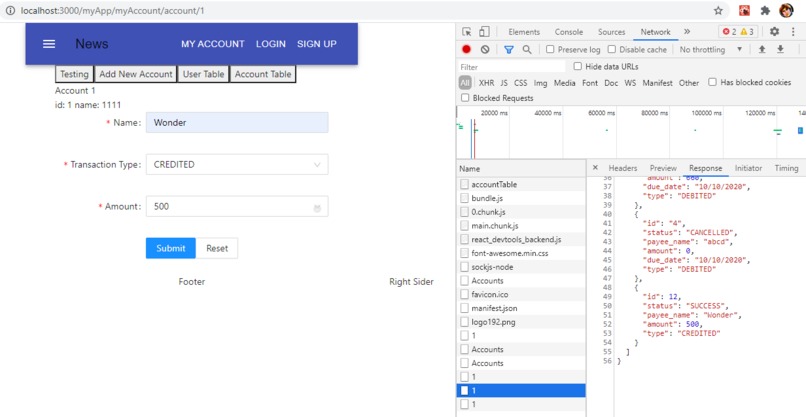Open the Timing tab

click(786, 168)
